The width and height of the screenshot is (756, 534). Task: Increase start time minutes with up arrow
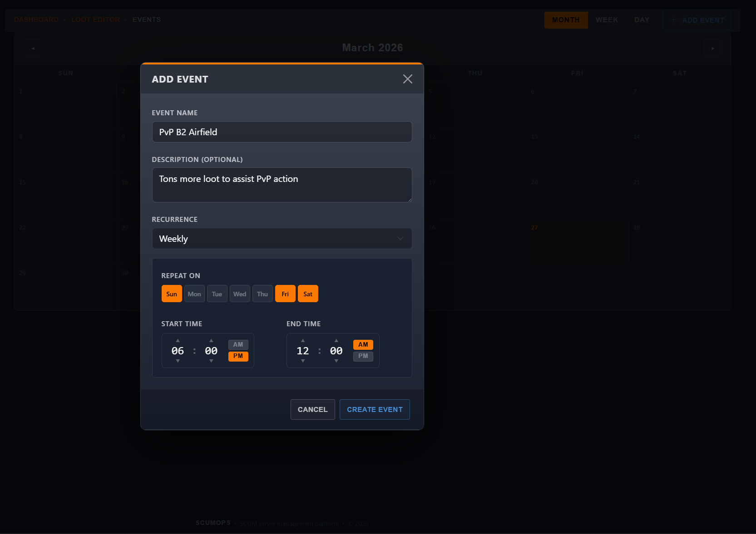(211, 340)
